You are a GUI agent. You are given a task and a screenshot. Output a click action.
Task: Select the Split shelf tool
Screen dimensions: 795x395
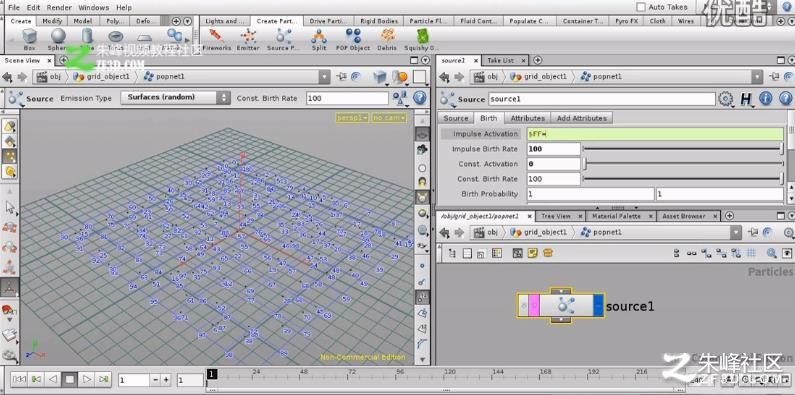[319, 39]
